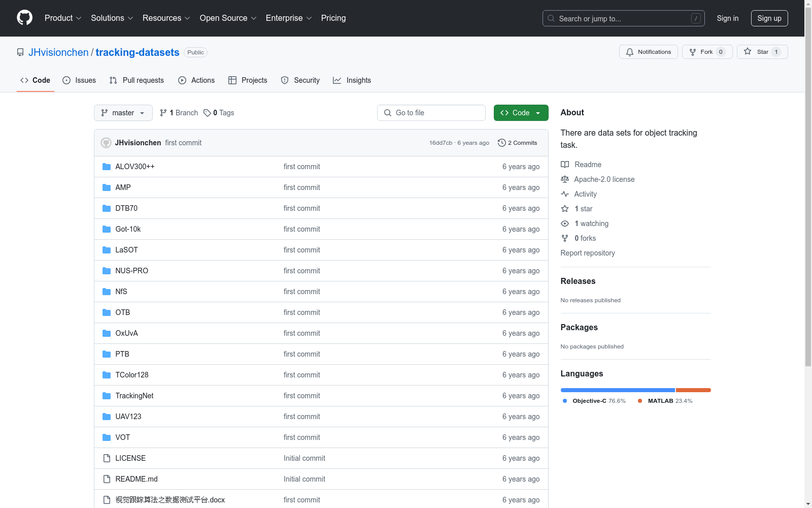The height and width of the screenshot is (508, 812).
Task: Go to the Actions tab
Action: [196, 80]
